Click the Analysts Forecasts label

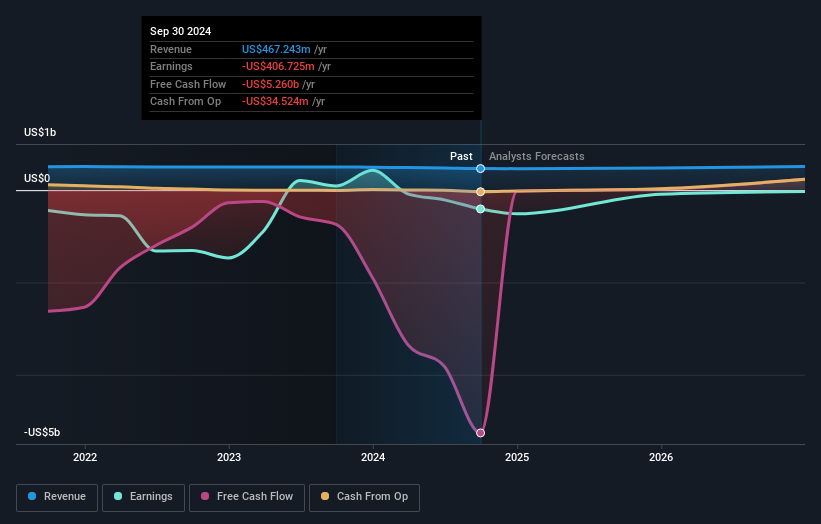tap(537, 157)
